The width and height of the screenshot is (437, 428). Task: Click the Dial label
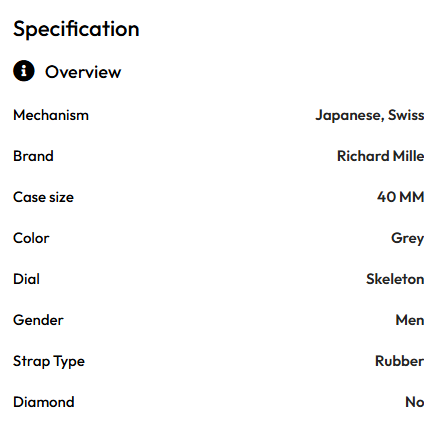point(26,279)
